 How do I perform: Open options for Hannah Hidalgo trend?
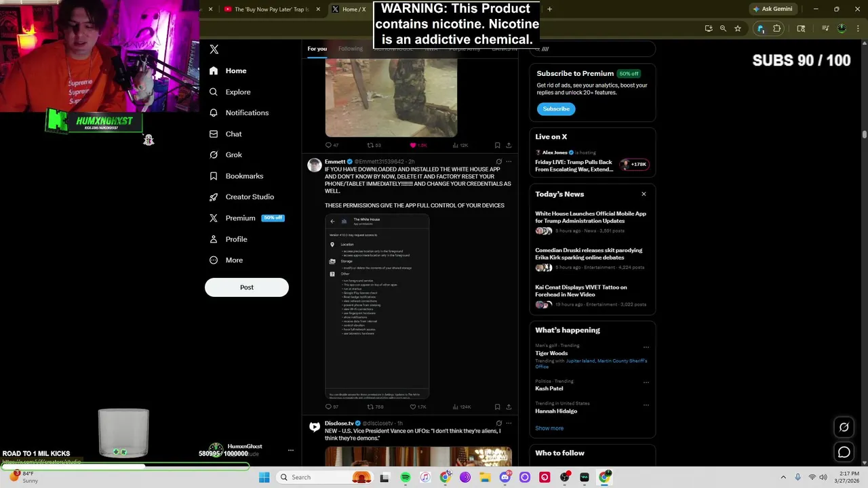pos(646,405)
